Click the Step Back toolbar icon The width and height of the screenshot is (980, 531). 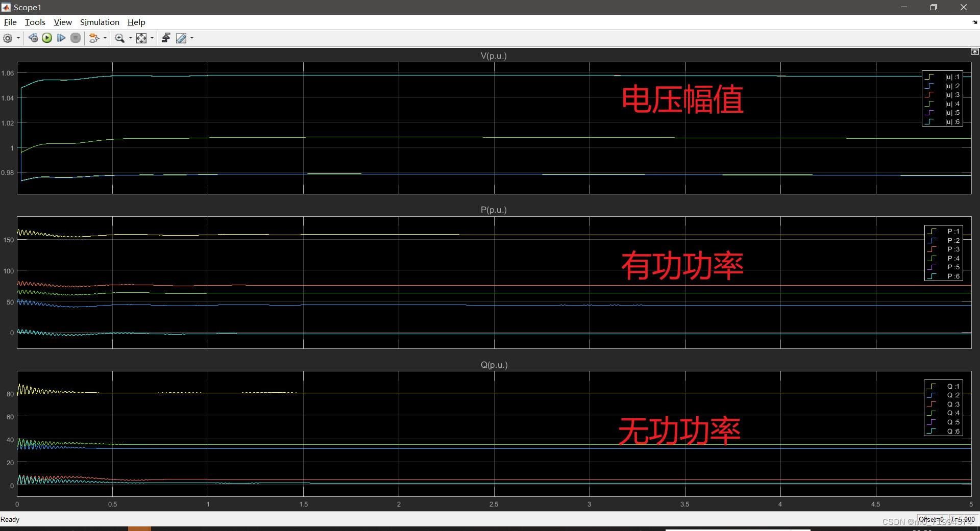(x=33, y=38)
